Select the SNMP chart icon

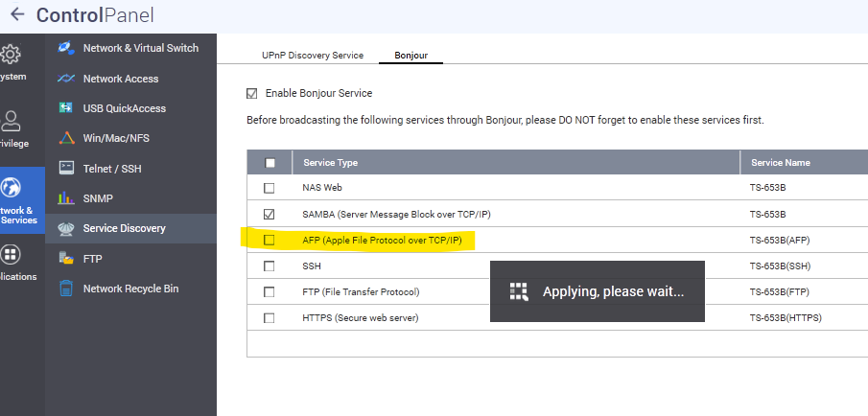coord(66,198)
